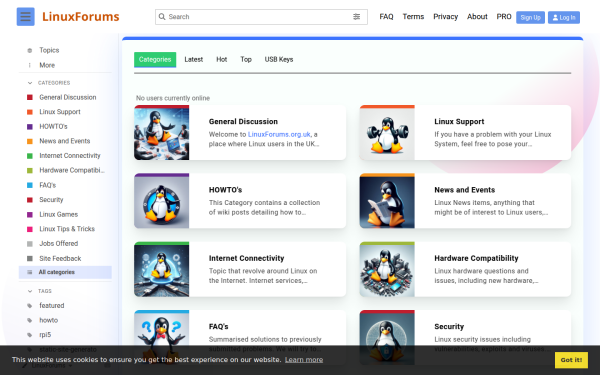The height and width of the screenshot is (375, 600).
Task: Open News and Events category title
Action: click(465, 190)
